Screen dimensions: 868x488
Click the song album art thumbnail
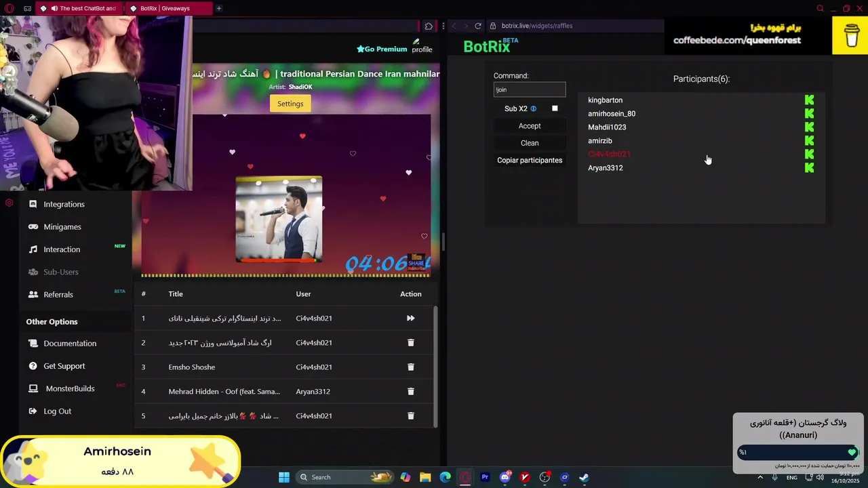coord(279,220)
